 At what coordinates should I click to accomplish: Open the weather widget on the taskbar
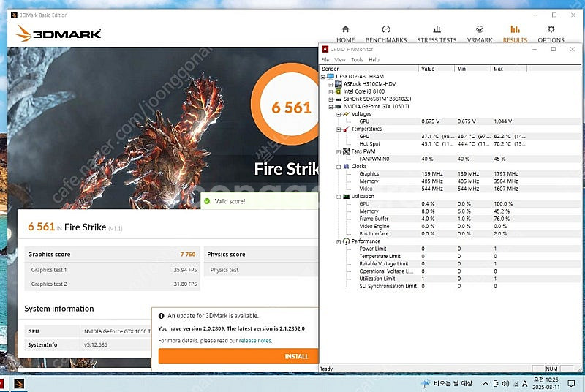click(447, 383)
